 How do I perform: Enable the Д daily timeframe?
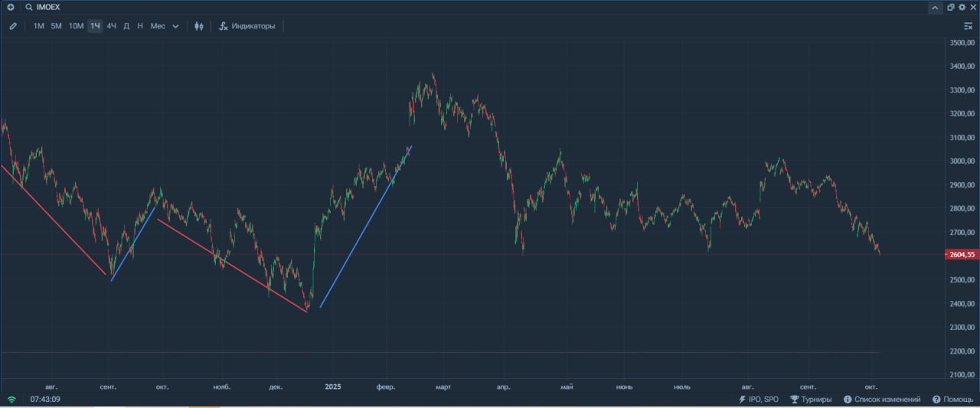tap(126, 26)
